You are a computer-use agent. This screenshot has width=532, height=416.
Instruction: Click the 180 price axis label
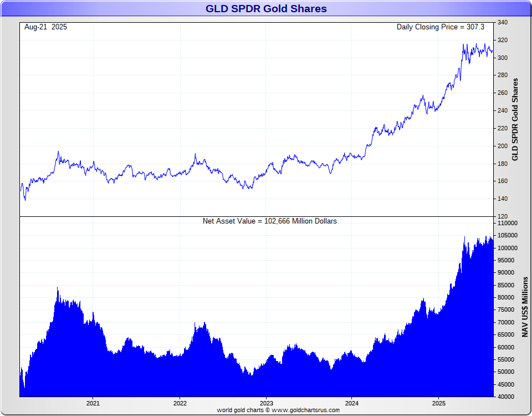503,164
